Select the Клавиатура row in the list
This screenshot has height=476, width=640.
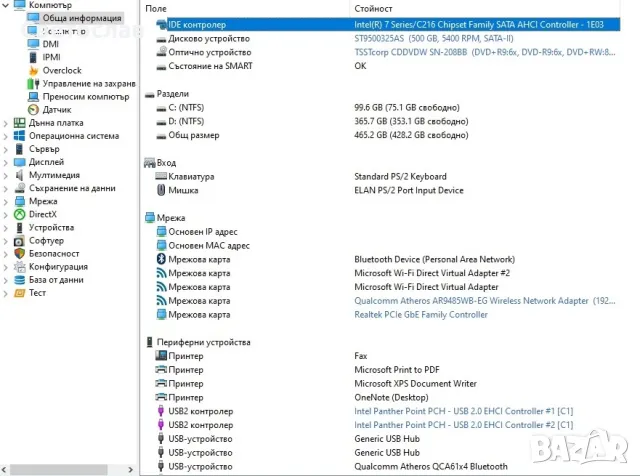click(x=190, y=177)
